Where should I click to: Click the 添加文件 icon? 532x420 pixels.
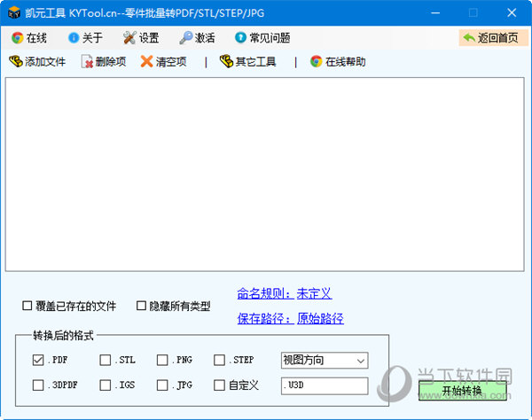[x=16, y=61]
